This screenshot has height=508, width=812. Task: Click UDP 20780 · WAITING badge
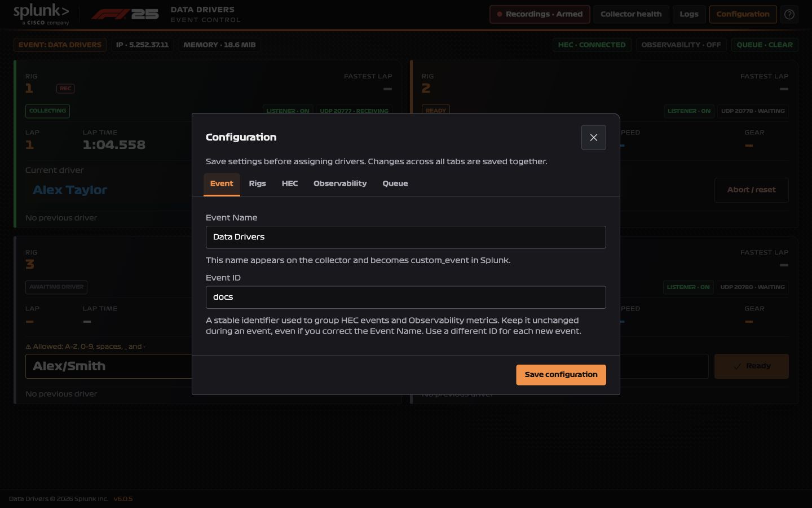click(753, 287)
